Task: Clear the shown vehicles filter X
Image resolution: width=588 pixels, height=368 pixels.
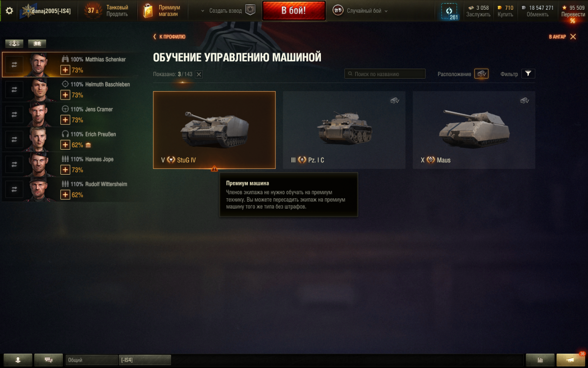Action: click(198, 74)
